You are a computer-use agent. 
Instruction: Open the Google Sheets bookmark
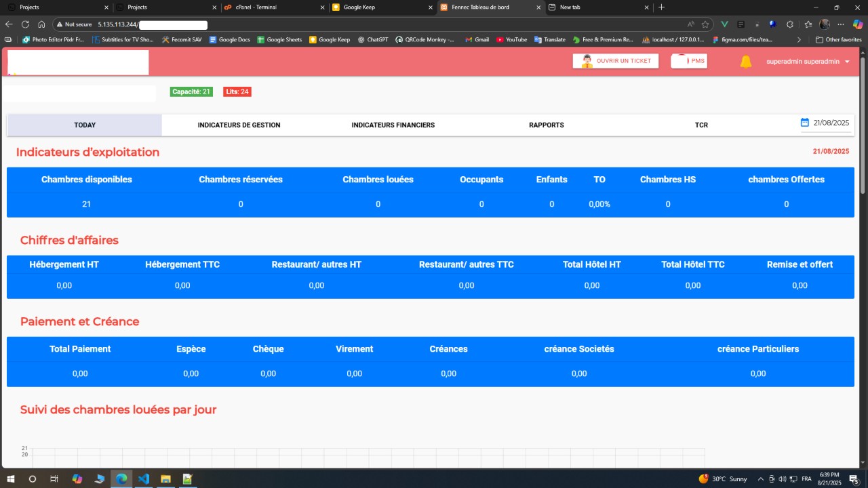point(279,39)
